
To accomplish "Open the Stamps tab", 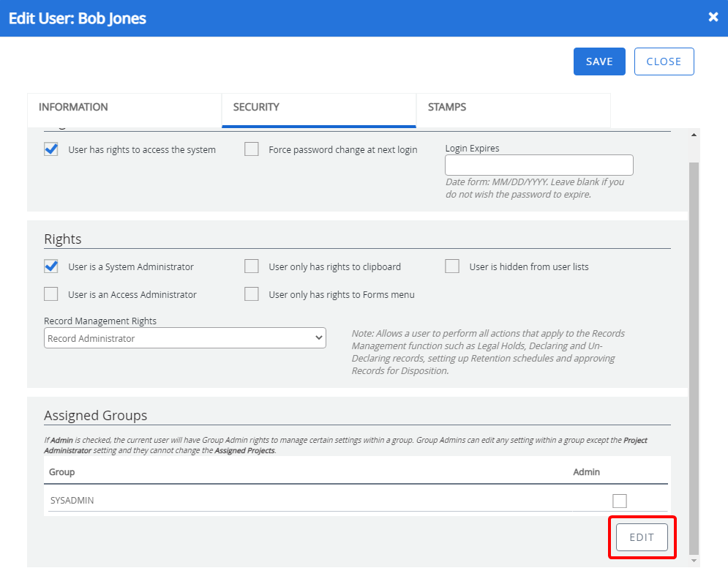I will 513,108.
